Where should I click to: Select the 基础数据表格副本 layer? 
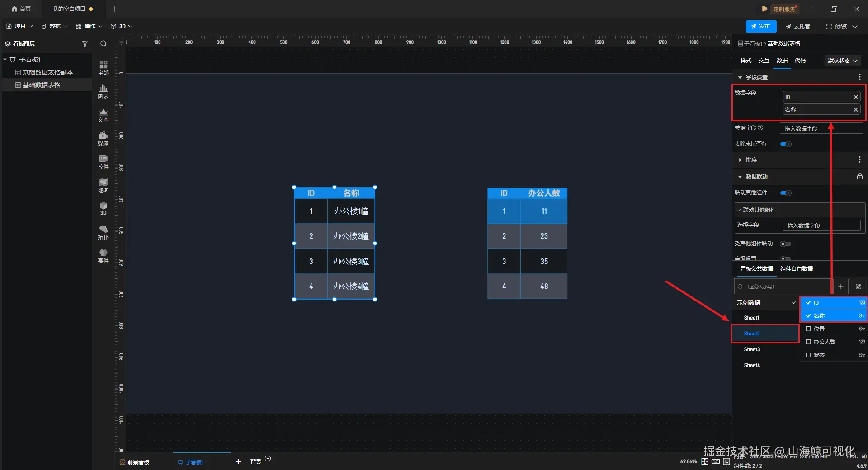pos(47,72)
